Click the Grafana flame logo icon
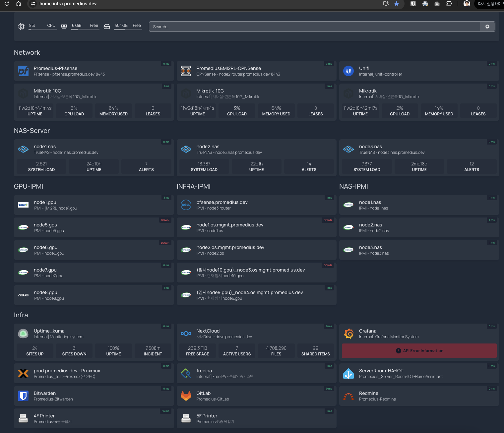This screenshot has height=433, width=504. tap(348, 334)
